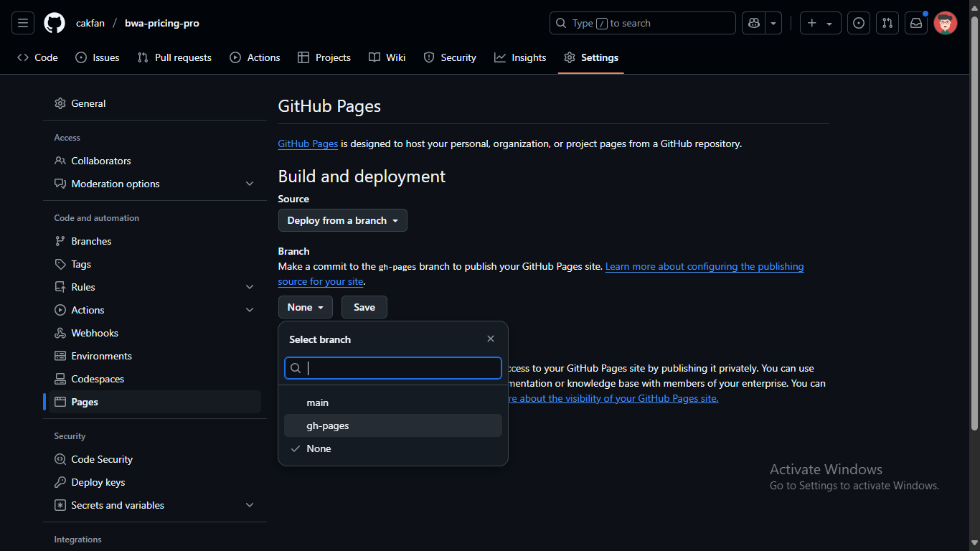
Task: Click the Save button
Action: pyautogui.click(x=364, y=307)
